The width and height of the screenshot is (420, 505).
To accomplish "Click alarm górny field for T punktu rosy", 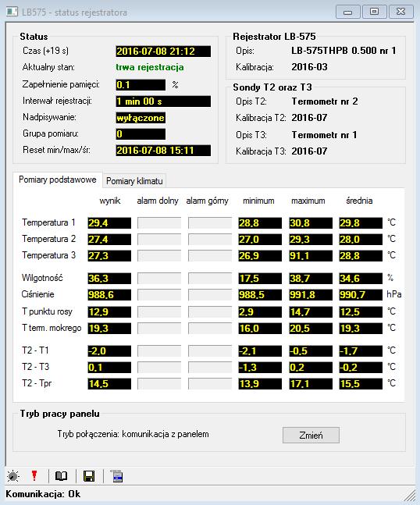I will click(x=210, y=311).
